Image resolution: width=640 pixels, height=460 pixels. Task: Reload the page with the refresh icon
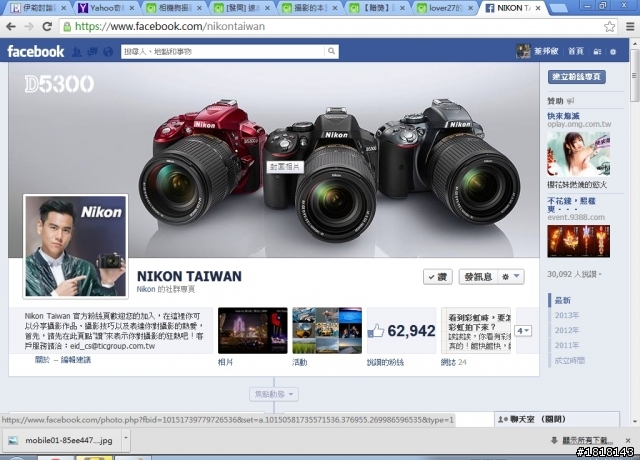coord(47,27)
